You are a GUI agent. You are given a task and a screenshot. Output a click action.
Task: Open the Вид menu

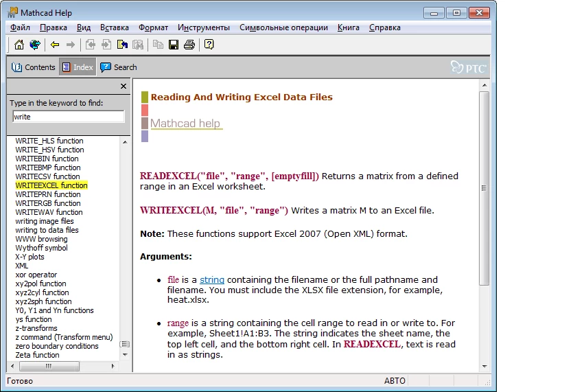84,27
